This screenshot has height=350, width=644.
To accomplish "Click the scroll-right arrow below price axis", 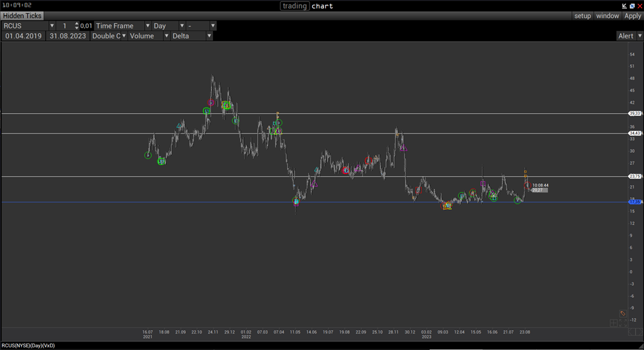I will point(639,332).
